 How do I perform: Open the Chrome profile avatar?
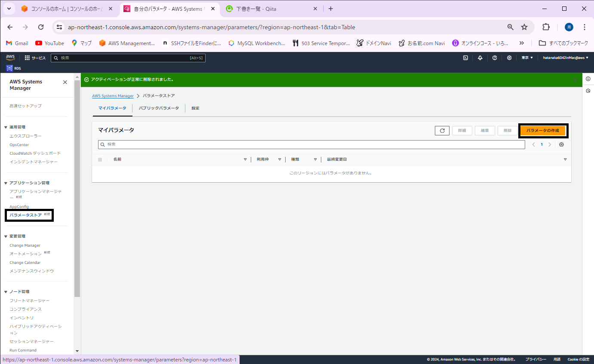569,27
